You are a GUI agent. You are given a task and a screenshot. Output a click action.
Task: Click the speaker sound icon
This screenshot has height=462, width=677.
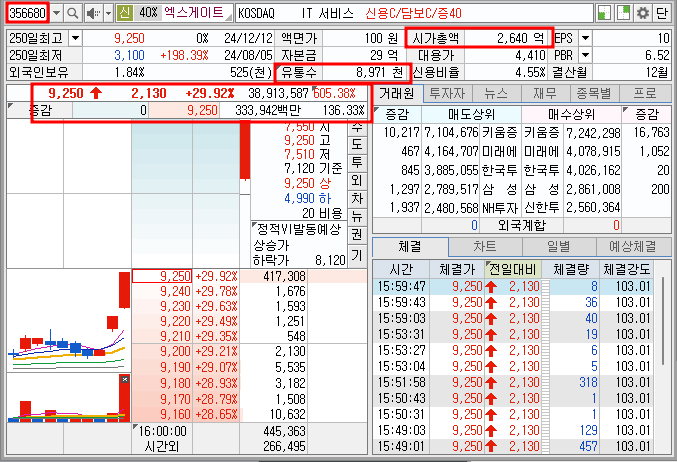click(93, 13)
